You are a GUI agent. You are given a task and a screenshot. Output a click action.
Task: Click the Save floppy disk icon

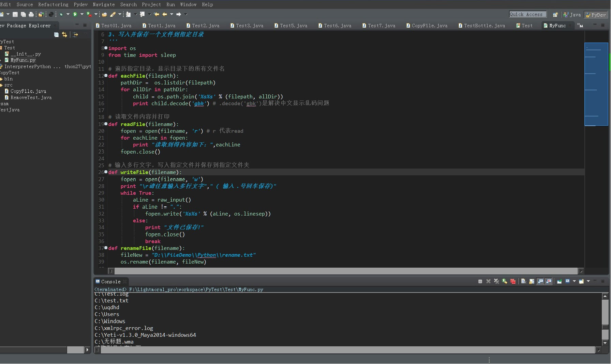(15, 14)
